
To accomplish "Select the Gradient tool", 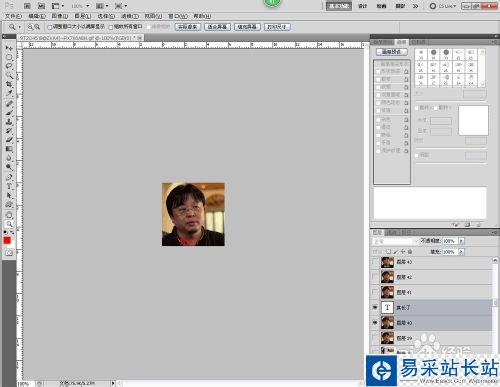I will (9, 149).
